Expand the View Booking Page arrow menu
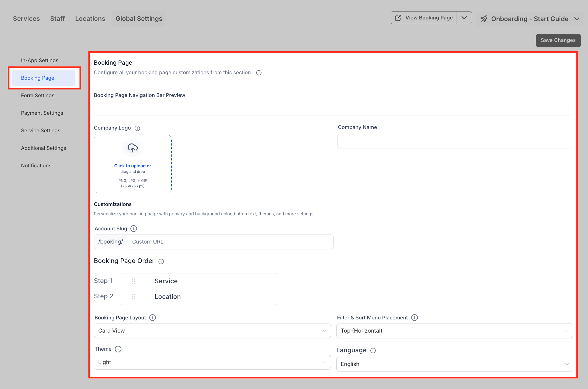The height and width of the screenshot is (389, 588). tap(464, 18)
